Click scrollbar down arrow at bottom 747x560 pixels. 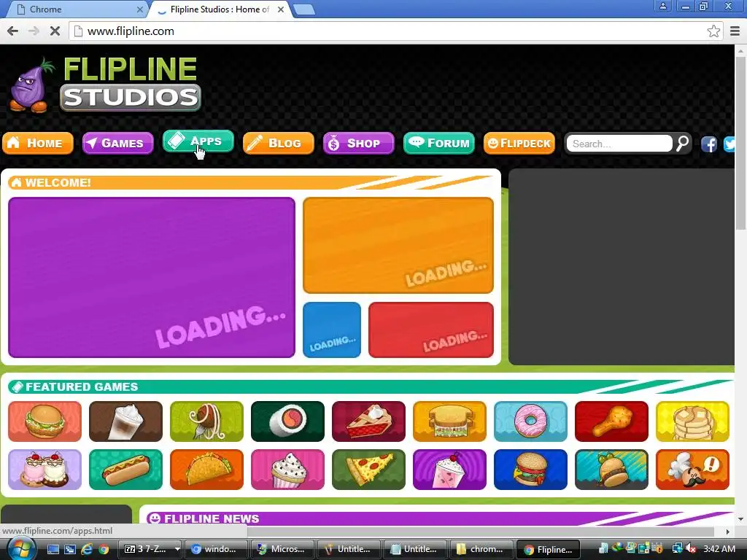(740, 518)
